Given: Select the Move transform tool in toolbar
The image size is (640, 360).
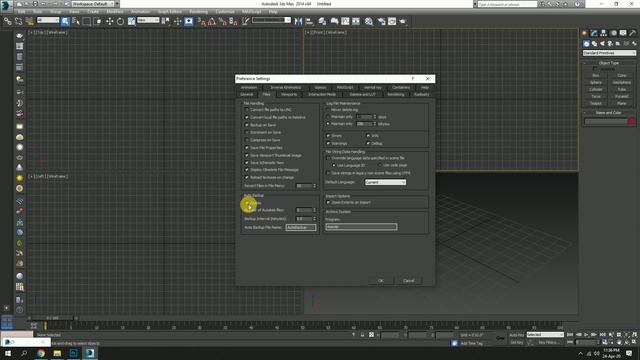Looking at the screenshot, I should 109,21.
